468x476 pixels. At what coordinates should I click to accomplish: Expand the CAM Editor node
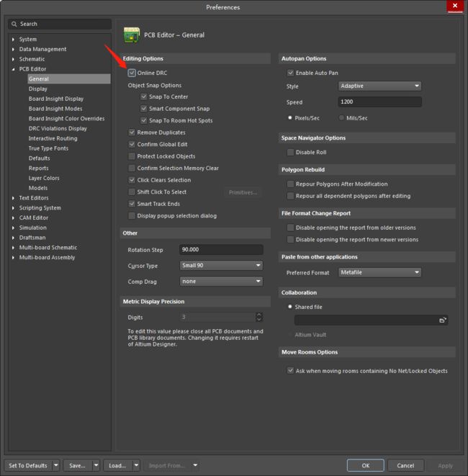pos(13,218)
